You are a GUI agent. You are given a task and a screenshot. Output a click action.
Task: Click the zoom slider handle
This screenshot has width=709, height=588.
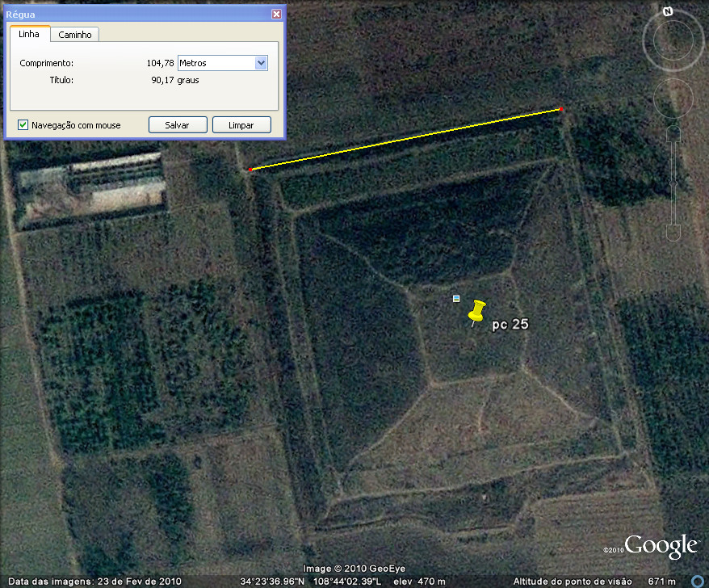(673, 186)
